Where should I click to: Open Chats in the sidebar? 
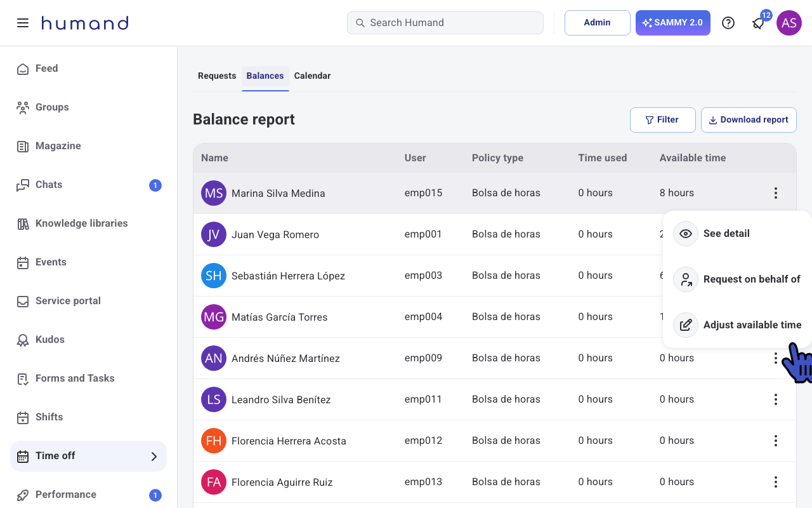tap(88, 185)
